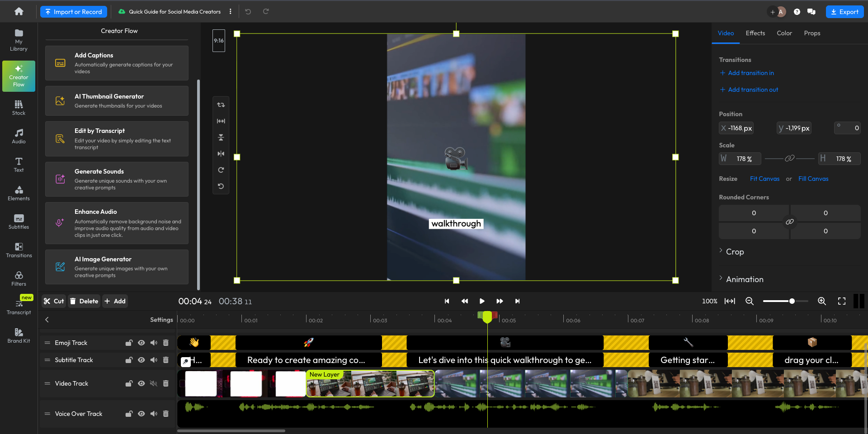Viewport: 868px width, 434px height.
Task: Lock the Subtitle Track
Action: point(129,360)
